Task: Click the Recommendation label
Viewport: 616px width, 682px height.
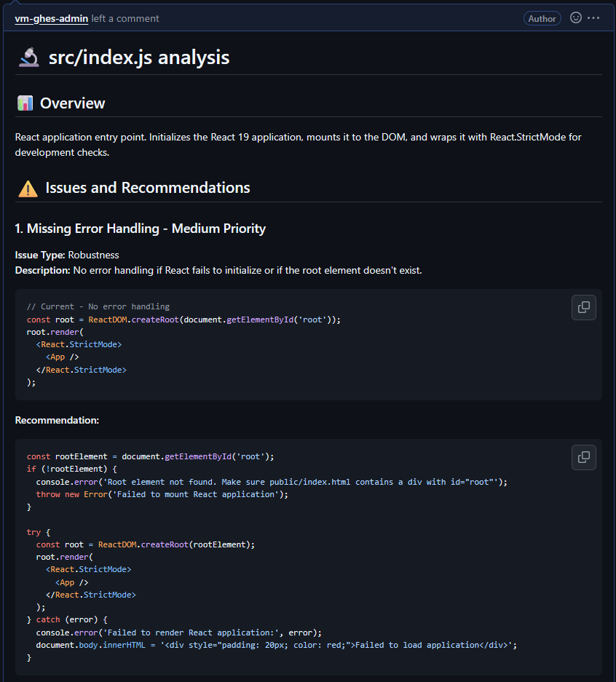Action: coord(57,420)
